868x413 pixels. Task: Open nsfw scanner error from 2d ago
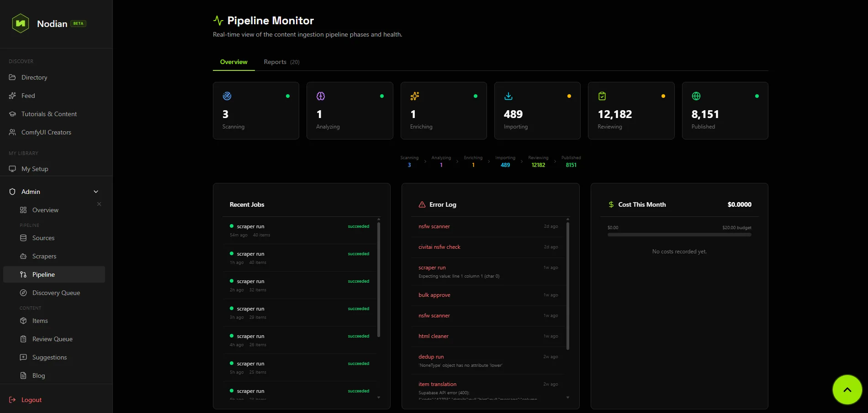[488, 226]
